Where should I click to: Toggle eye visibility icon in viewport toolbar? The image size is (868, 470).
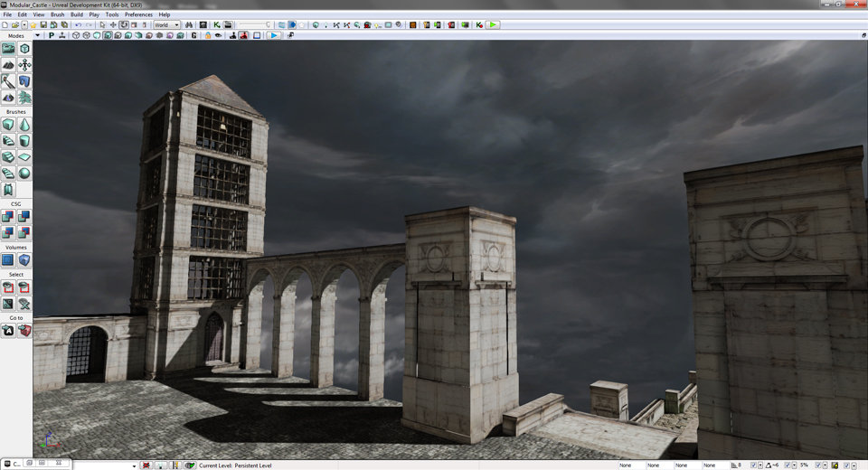[218, 35]
